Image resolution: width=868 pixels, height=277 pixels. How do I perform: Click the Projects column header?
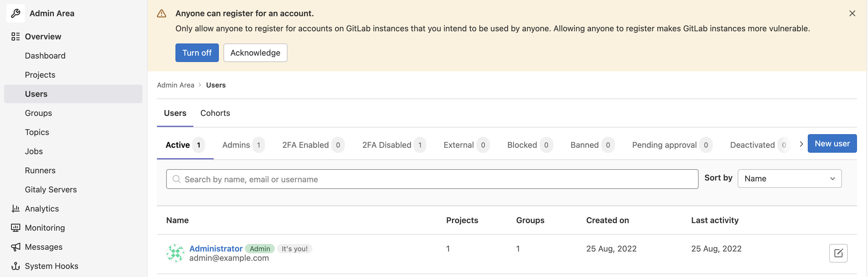pos(462,220)
